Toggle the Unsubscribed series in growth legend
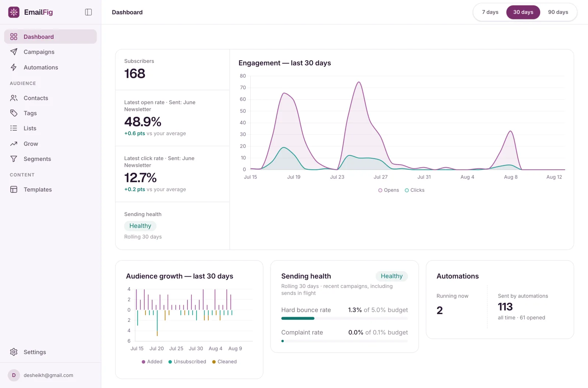The width and height of the screenshot is (588, 388). pos(187,362)
